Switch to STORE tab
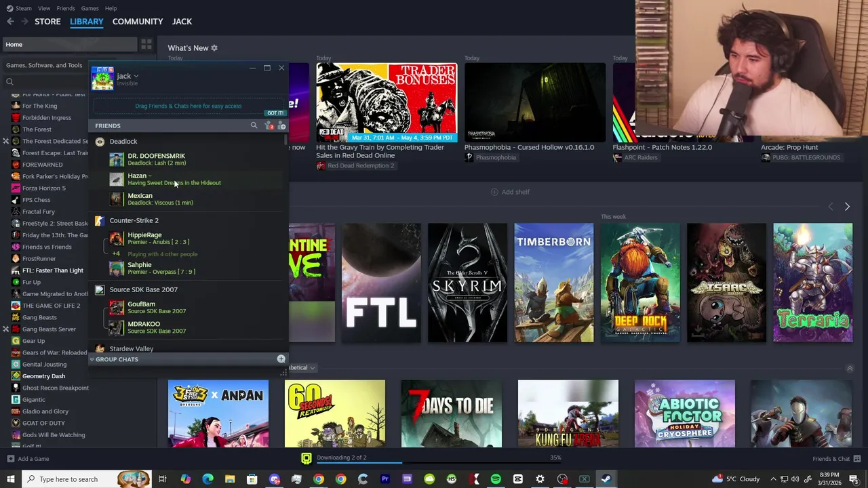This screenshot has height=488, width=868. [47, 22]
